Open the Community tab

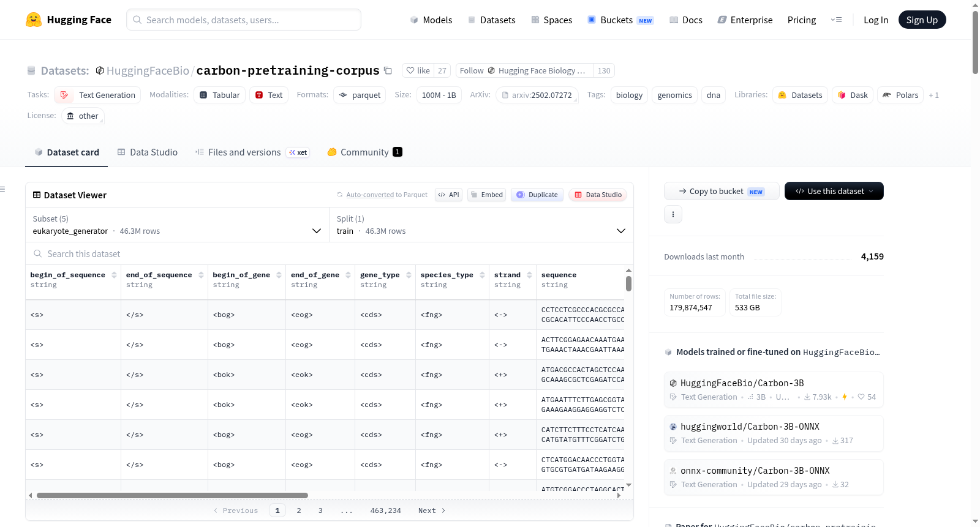coord(364,152)
